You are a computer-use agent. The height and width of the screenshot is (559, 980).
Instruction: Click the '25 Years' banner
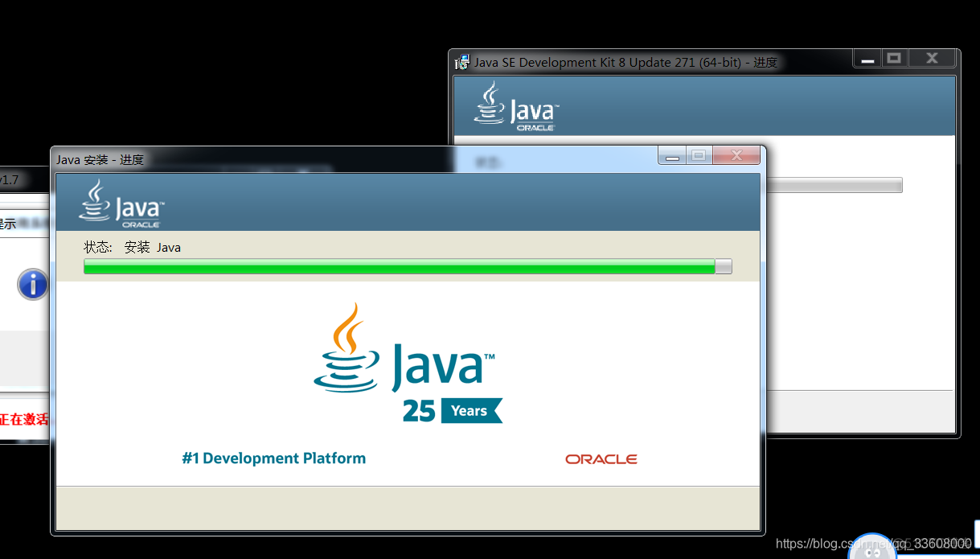click(453, 411)
